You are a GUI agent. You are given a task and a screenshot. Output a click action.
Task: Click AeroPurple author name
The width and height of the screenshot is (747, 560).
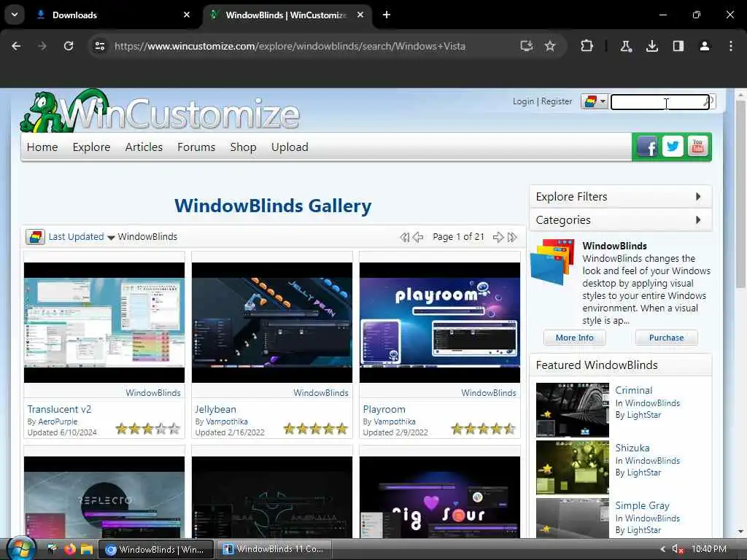(x=58, y=421)
